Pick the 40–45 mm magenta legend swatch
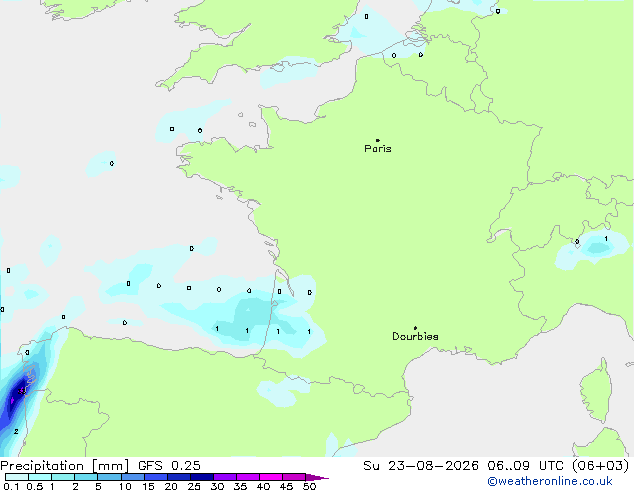Image resolution: width=634 pixels, height=490 pixels. 271,477
